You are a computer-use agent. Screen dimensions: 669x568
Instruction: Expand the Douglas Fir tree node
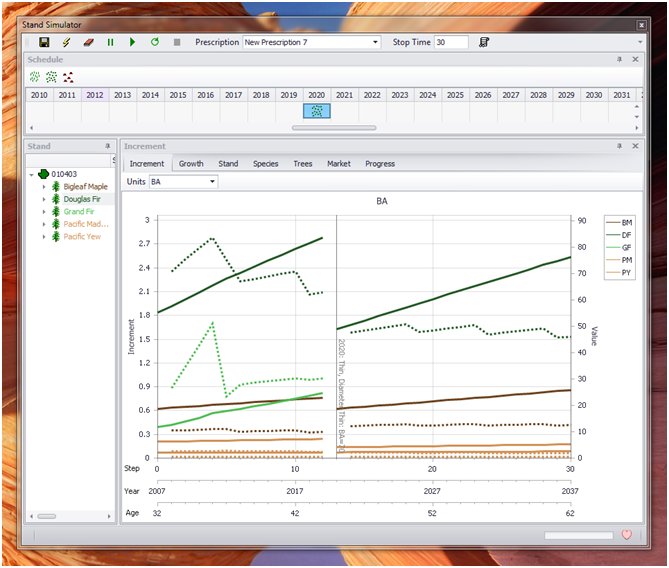(44, 199)
